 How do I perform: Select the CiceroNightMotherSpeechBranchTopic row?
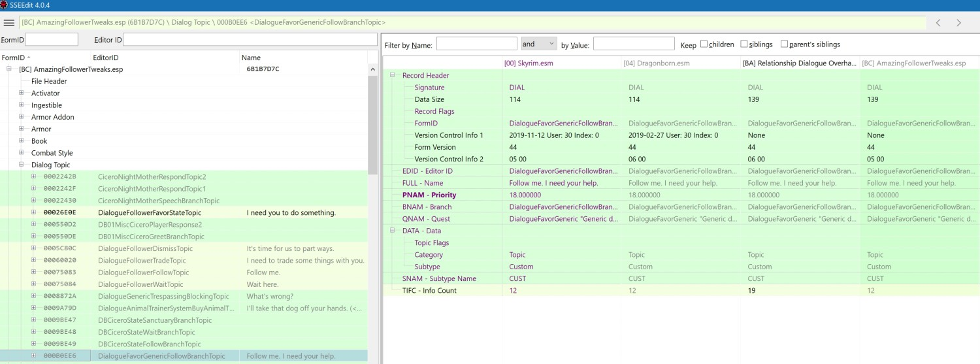pos(184,201)
